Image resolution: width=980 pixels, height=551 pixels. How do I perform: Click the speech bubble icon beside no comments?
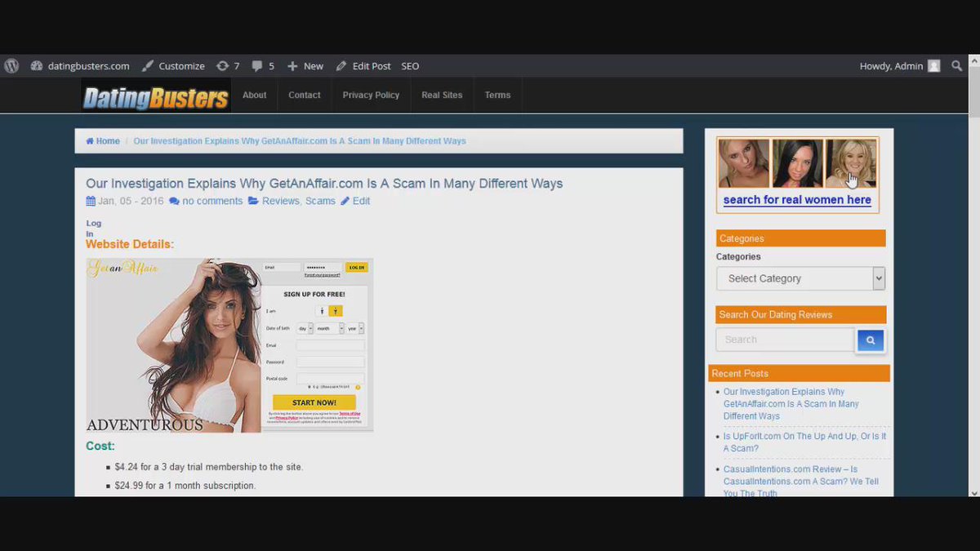point(174,201)
